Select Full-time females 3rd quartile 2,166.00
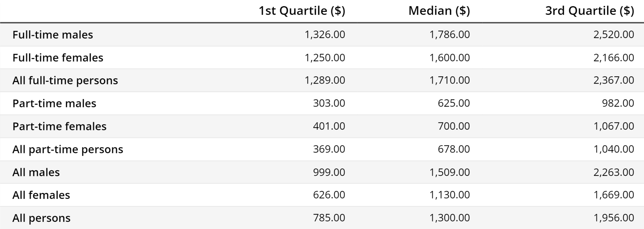644x229 pixels. point(613,58)
